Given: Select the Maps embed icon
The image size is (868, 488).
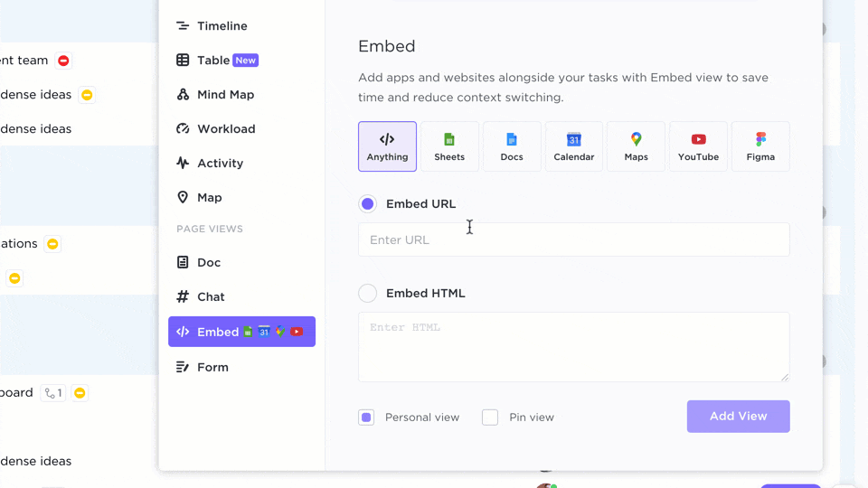Looking at the screenshot, I should pyautogui.click(x=636, y=146).
